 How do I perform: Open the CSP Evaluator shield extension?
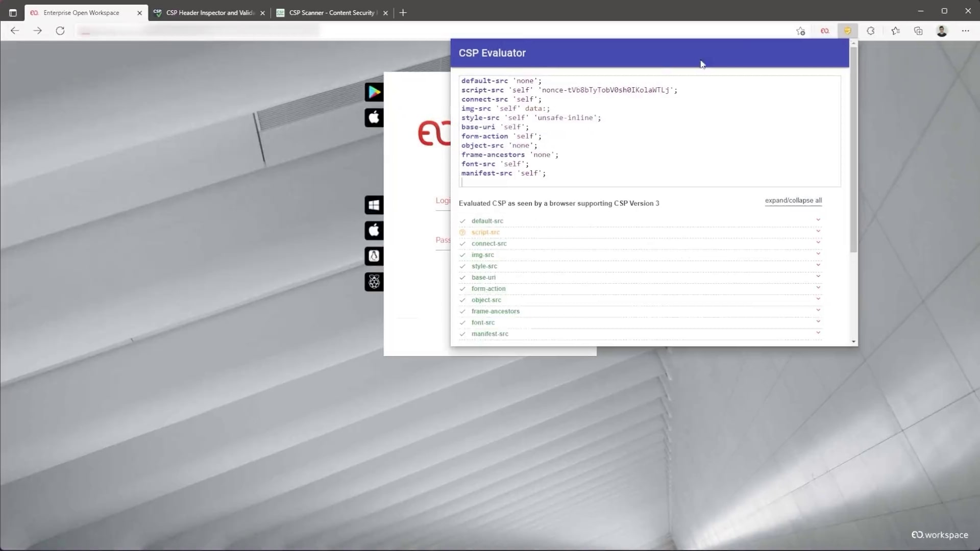tap(847, 31)
